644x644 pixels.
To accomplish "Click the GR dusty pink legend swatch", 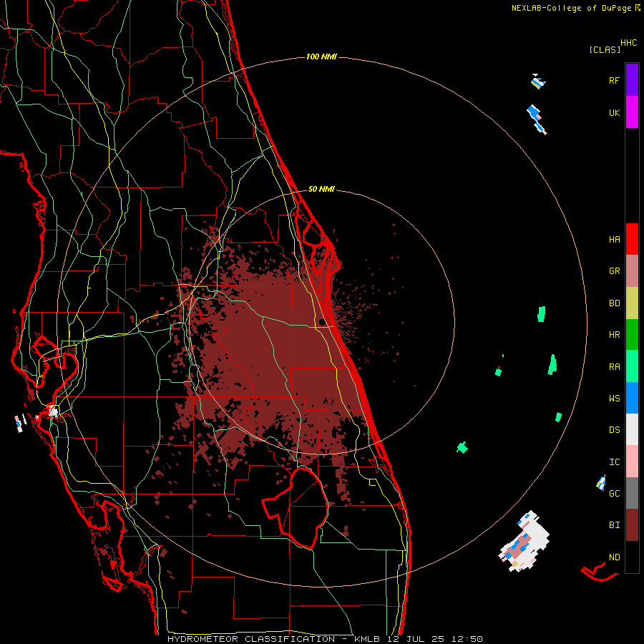I will (x=632, y=271).
